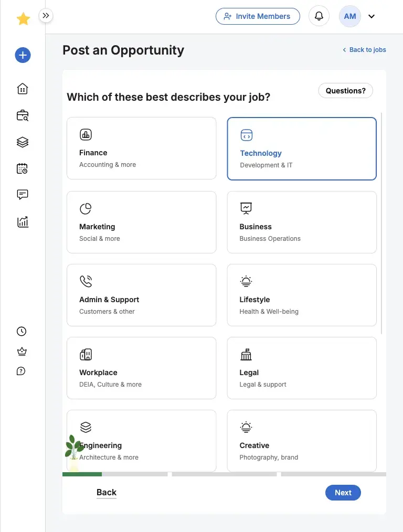Select the Technology job category
The height and width of the screenshot is (532, 403).
click(302, 148)
